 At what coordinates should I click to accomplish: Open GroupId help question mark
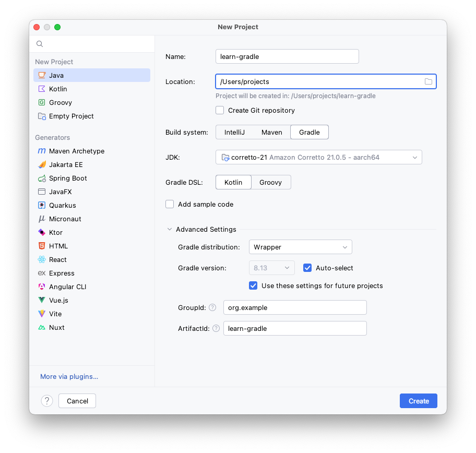pyautogui.click(x=212, y=307)
